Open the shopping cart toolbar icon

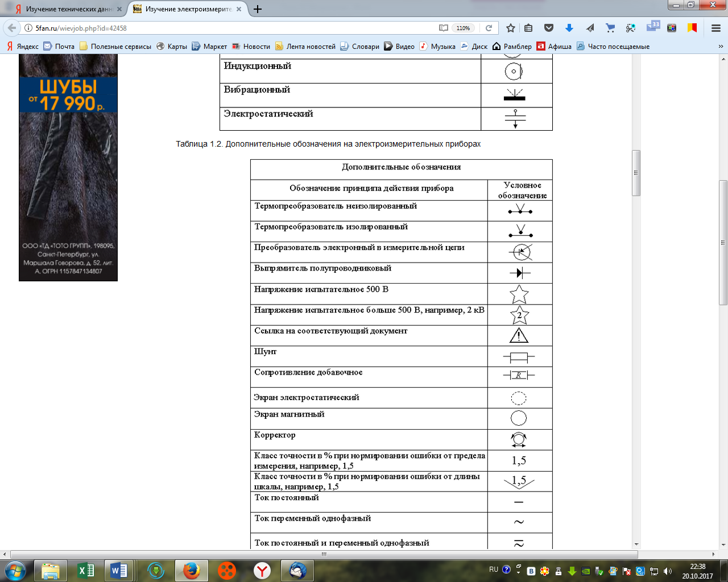pyautogui.click(x=610, y=28)
